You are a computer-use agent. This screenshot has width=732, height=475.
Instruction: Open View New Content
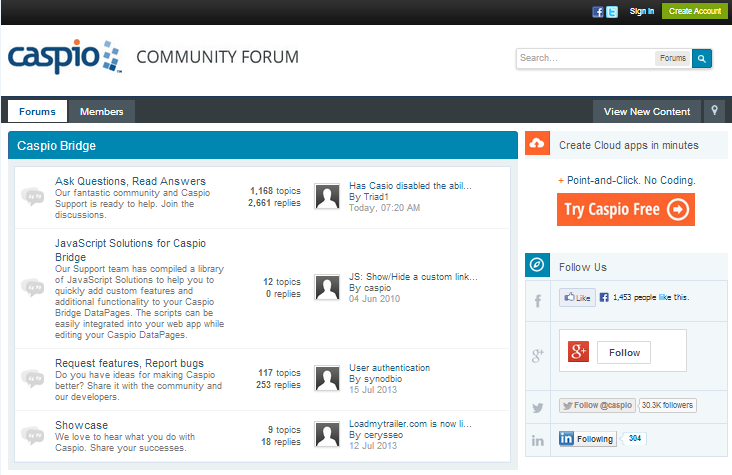(x=646, y=111)
